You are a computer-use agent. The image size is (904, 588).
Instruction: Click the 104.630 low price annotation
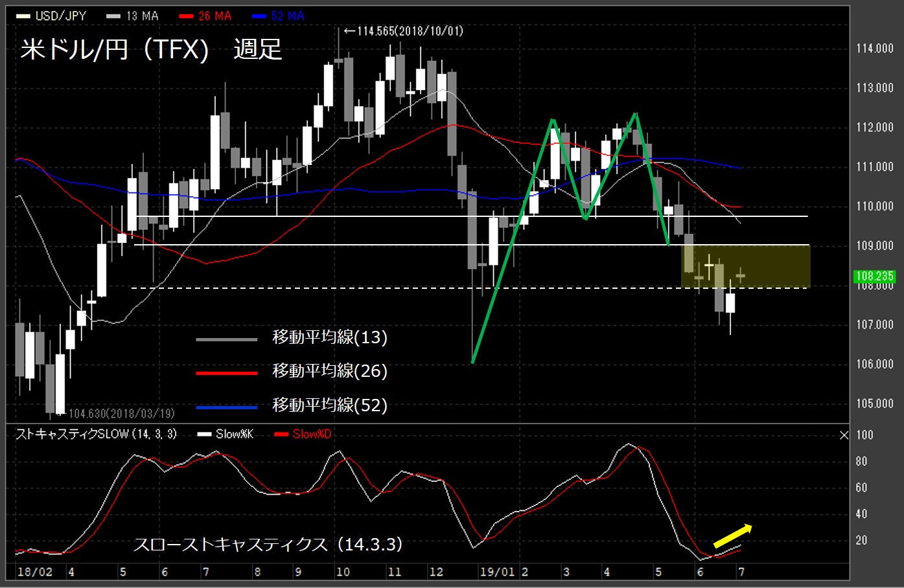point(121,413)
